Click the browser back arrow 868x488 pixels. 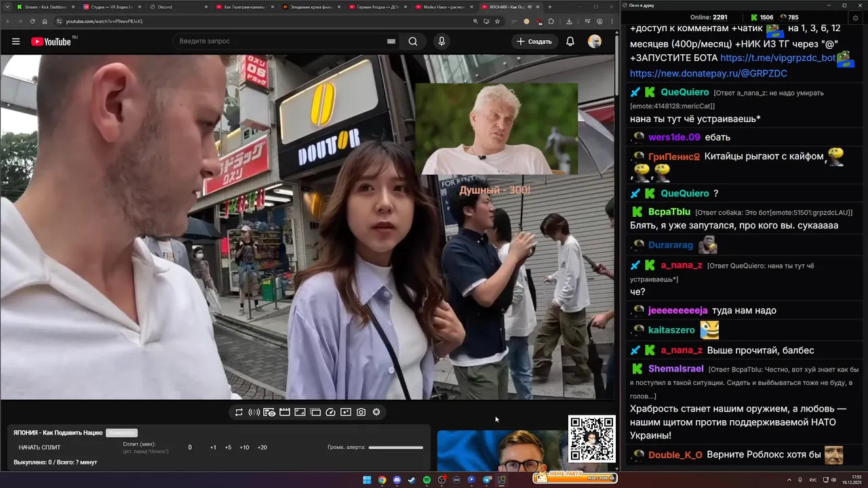9,21
